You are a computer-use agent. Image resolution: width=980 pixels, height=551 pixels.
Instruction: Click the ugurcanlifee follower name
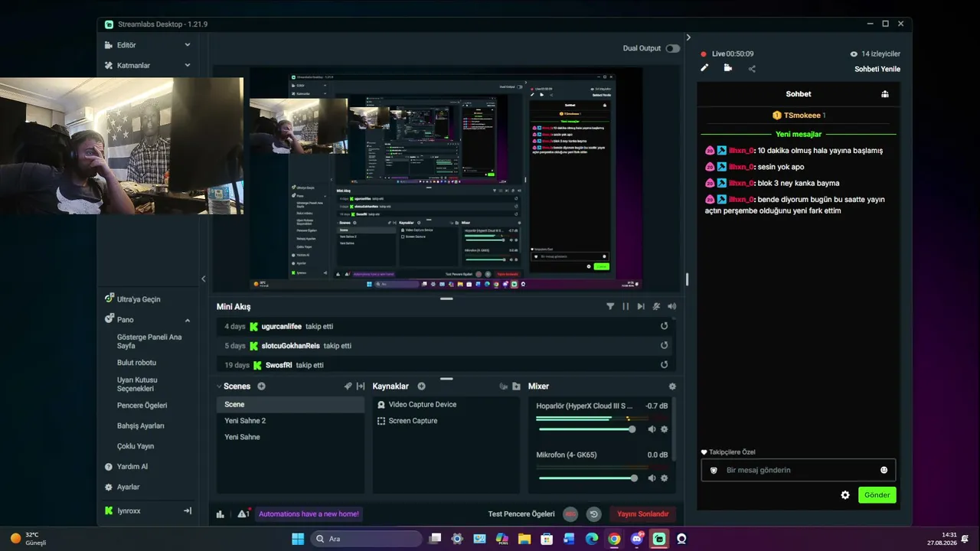click(x=282, y=326)
